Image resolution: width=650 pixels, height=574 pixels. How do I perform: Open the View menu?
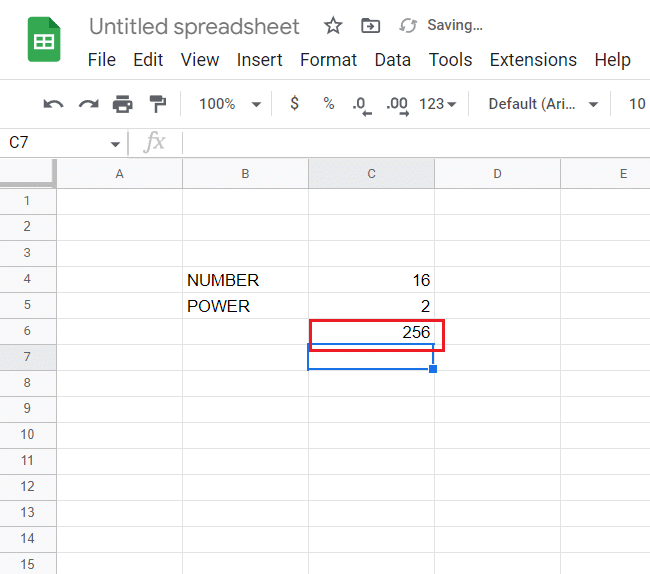click(x=200, y=60)
